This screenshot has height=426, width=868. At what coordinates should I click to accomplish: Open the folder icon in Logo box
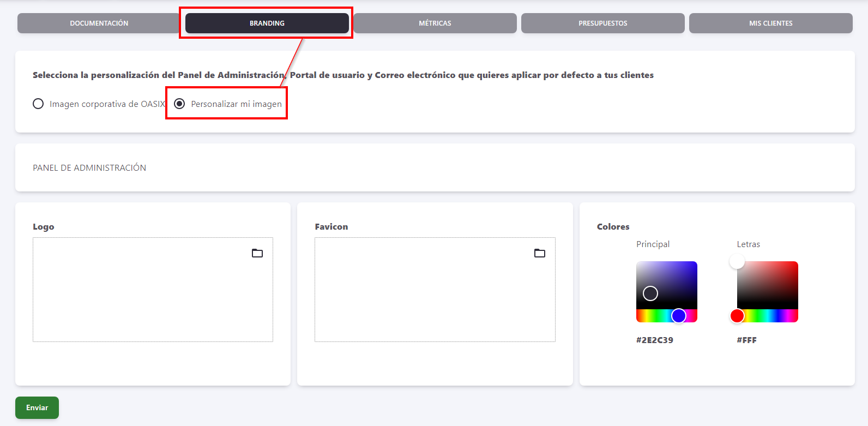click(x=257, y=253)
